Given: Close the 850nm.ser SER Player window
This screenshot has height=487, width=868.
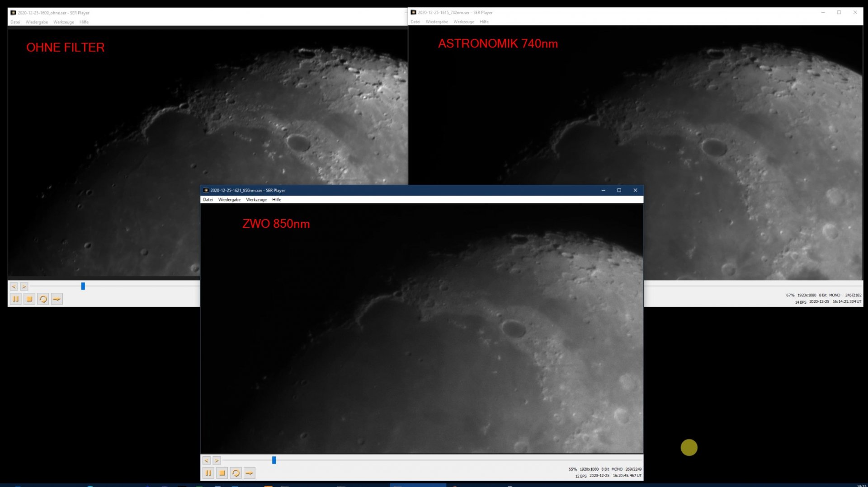Looking at the screenshot, I should tap(635, 190).
